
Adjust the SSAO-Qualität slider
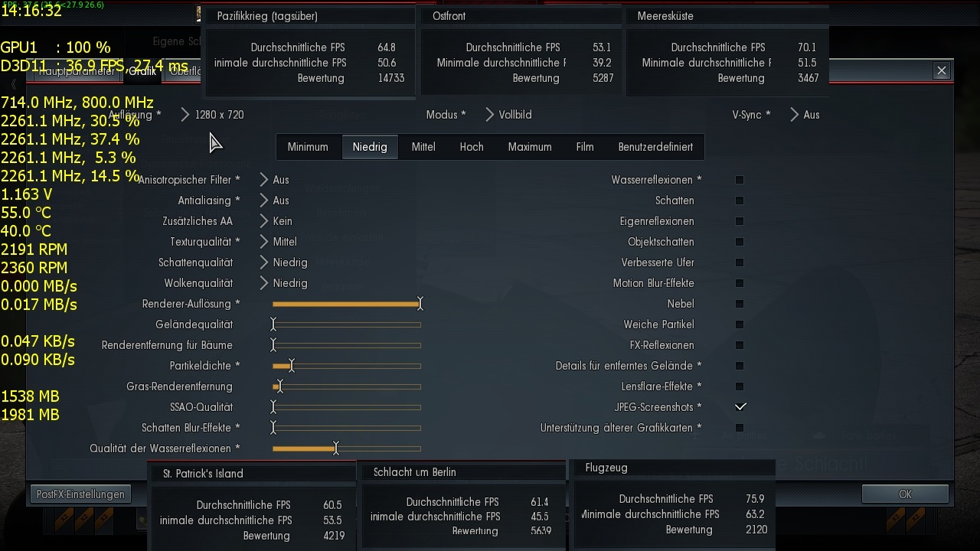tap(347, 407)
